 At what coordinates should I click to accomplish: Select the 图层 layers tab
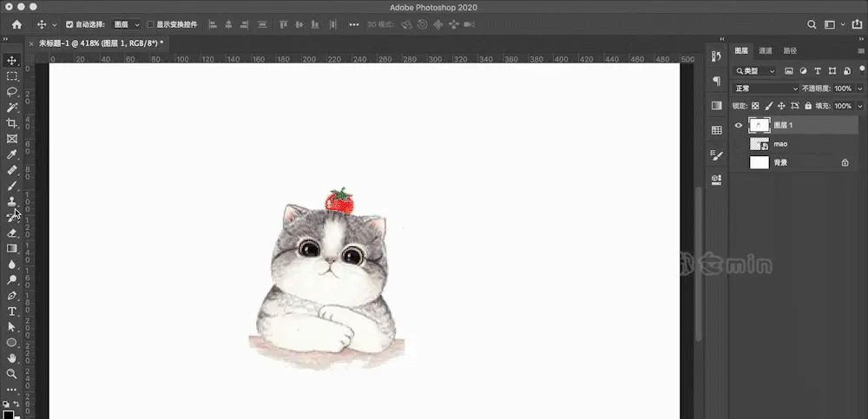tap(741, 51)
